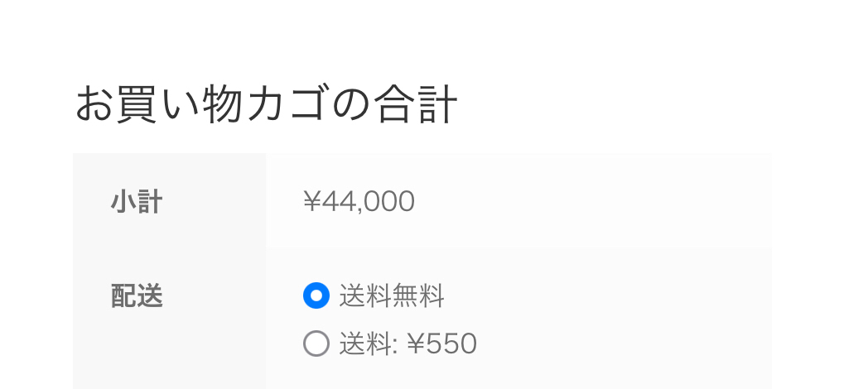Select the 送料: ¥550 radio button
The height and width of the screenshot is (389, 868).
pyautogui.click(x=316, y=343)
